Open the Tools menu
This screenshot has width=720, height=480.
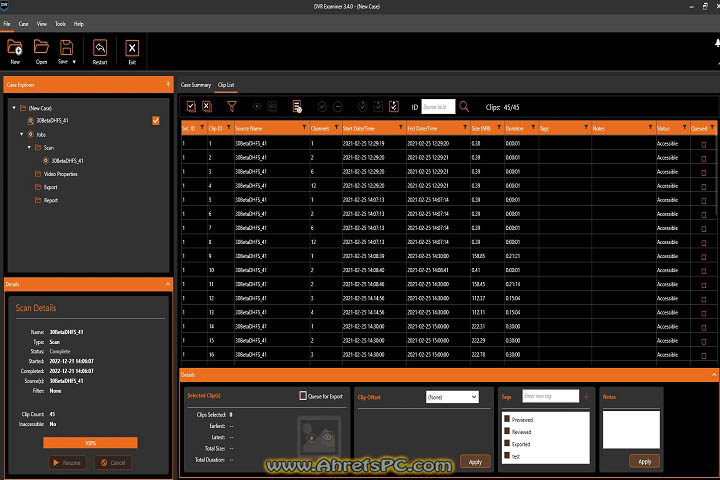click(x=60, y=24)
